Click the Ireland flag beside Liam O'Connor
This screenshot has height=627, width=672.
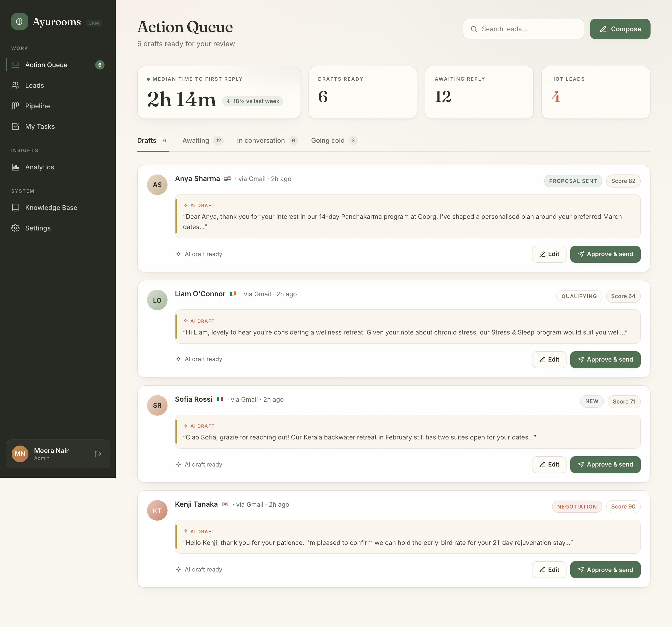click(x=233, y=294)
